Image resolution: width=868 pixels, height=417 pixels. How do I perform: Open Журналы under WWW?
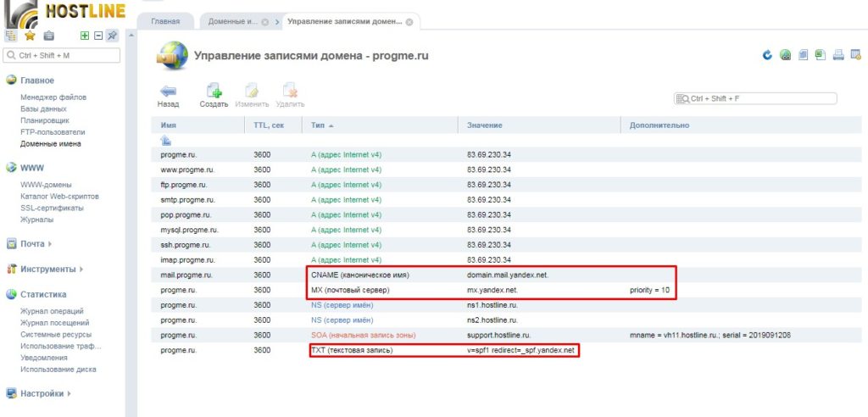(37, 220)
